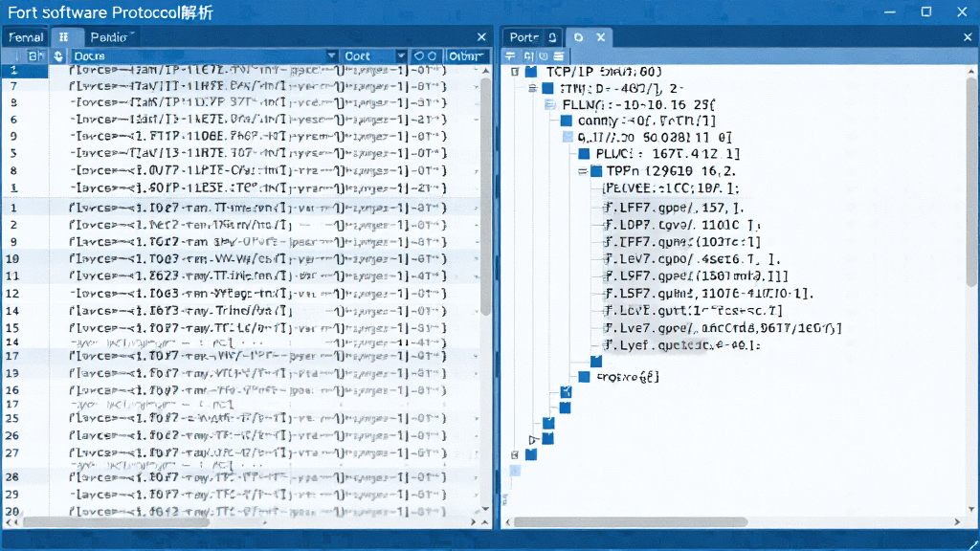Image resolution: width=980 pixels, height=551 pixels.
Task: Collapse the TCP/IP root tree node
Action: (515, 72)
